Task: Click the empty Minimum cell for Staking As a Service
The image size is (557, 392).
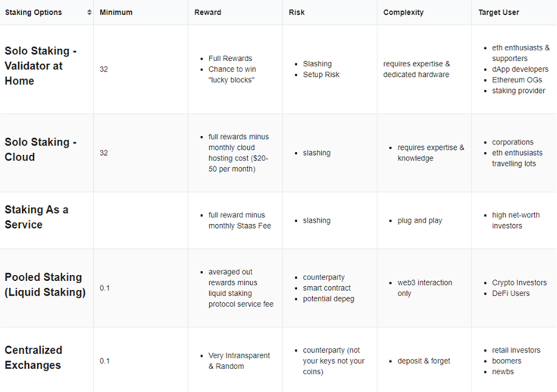Action: pyautogui.click(x=140, y=220)
